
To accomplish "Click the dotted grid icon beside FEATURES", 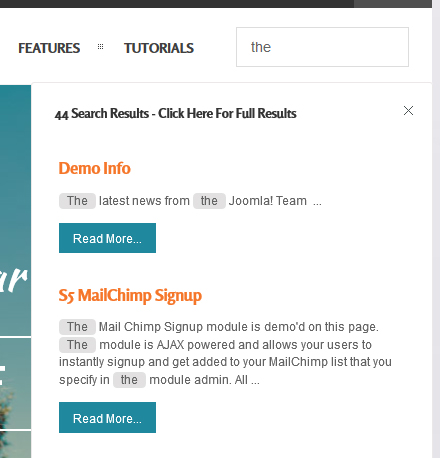I will [100, 47].
